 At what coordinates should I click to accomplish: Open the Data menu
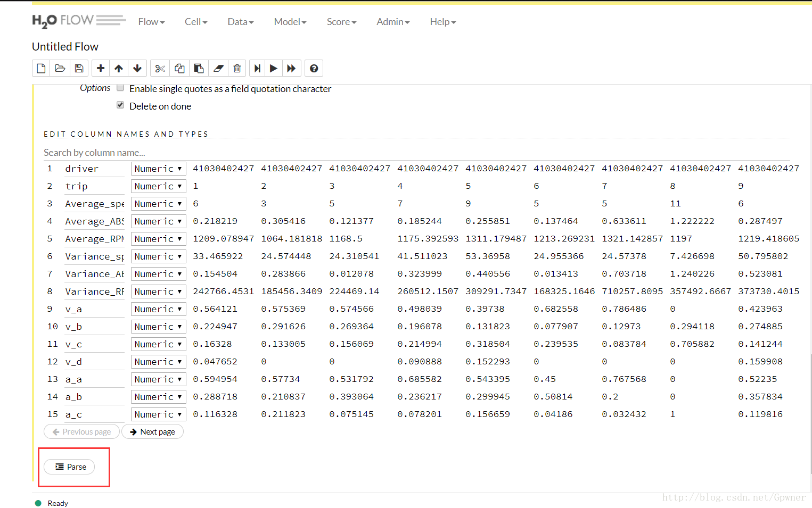pos(241,22)
